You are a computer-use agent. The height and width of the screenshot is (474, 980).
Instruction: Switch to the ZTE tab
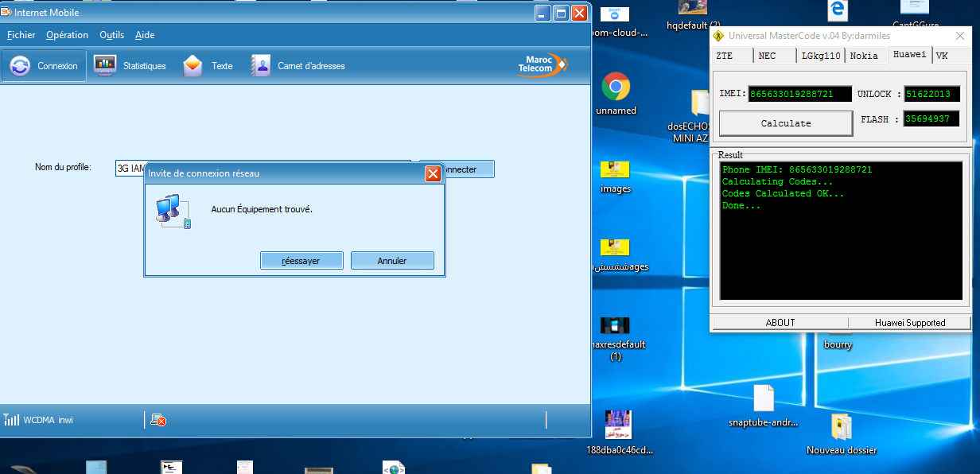733,56
